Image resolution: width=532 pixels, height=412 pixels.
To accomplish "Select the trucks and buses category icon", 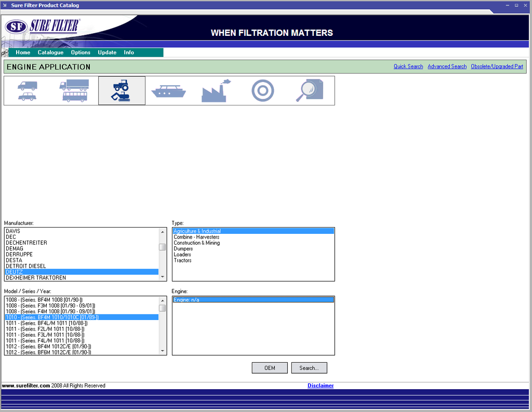I will tap(74, 90).
